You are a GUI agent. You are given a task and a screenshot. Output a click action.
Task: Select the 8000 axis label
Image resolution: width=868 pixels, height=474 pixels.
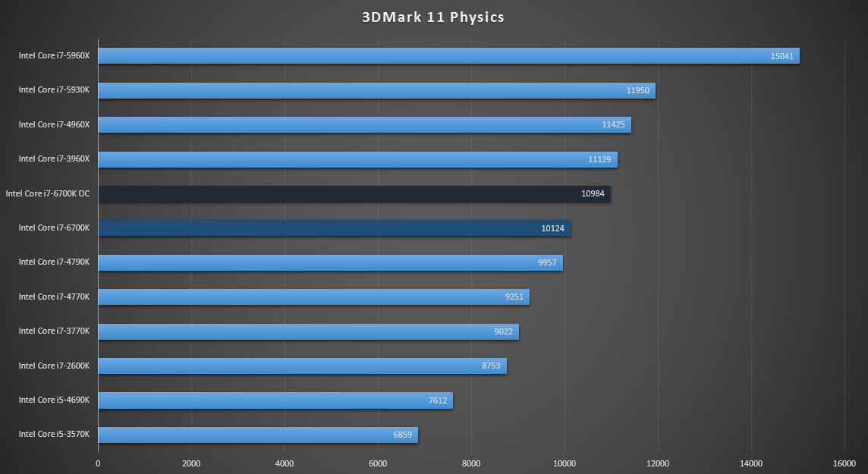point(470,463)
